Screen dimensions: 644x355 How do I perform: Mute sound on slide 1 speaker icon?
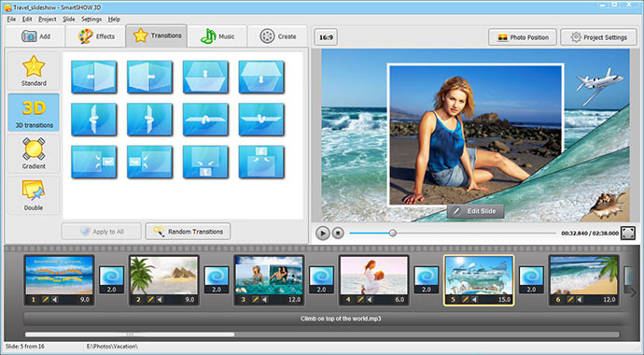(55, 300)
